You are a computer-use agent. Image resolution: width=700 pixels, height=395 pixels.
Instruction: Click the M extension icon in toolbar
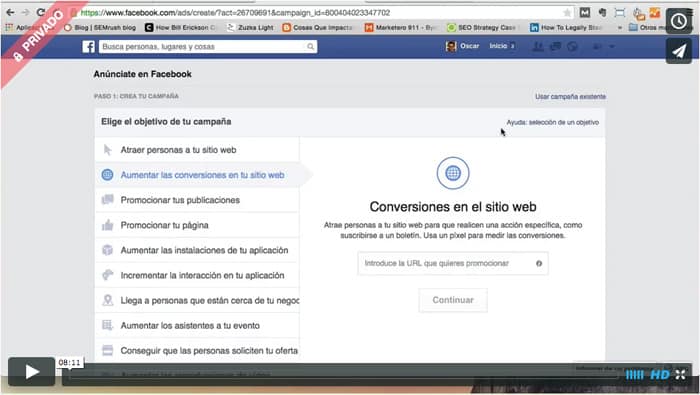point(585,12)
